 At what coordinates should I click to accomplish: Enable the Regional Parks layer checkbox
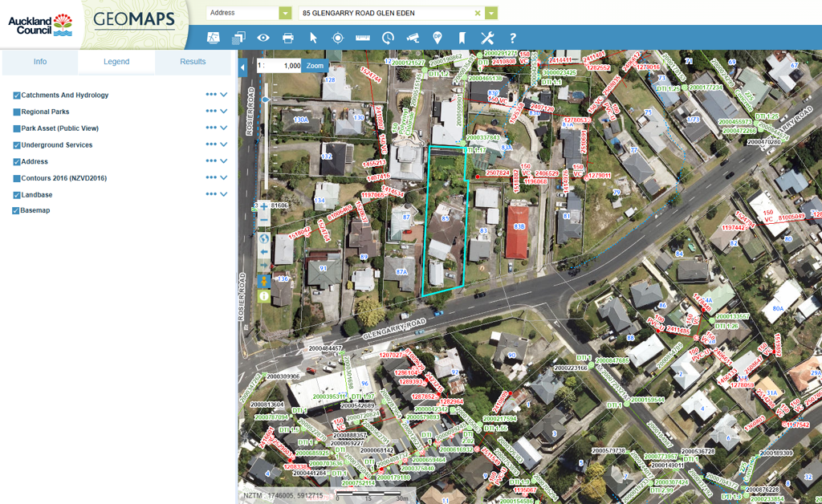click(x=17, y=112)
